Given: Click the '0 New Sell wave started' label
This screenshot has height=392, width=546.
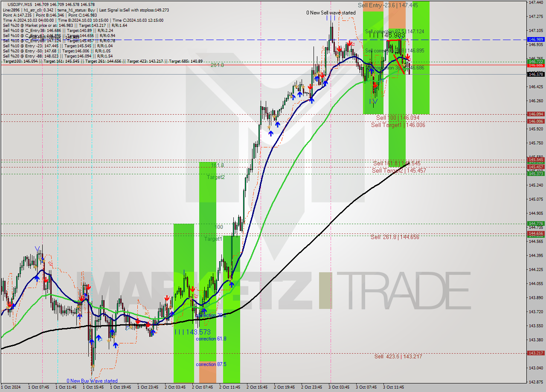Looking at the screenshot, I should click(x=331, y=13).
